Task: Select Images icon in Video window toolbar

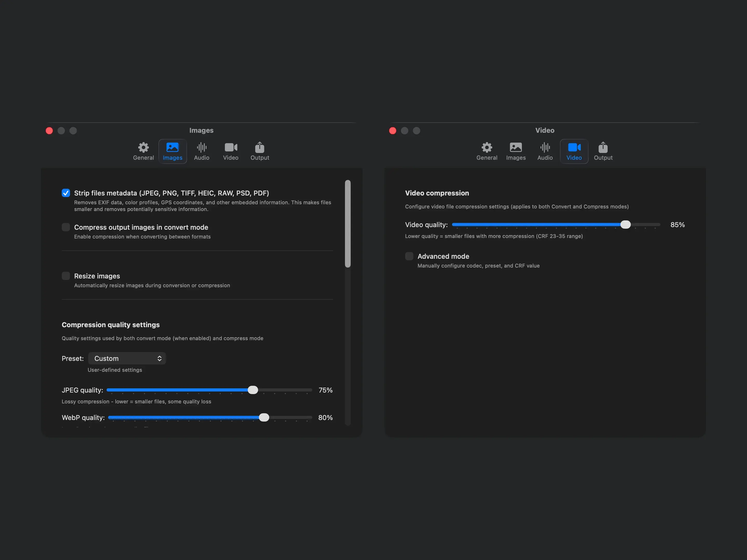Action: (x=516, y=148)
